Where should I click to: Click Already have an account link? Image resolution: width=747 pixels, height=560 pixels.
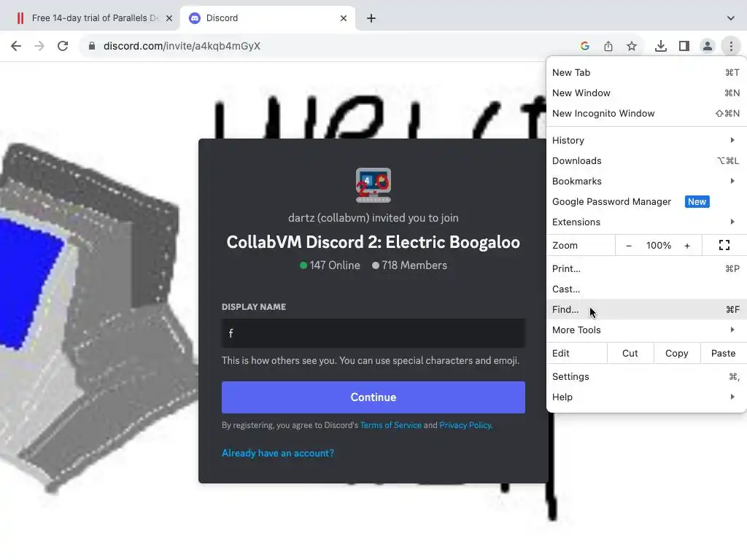click(x=278, y=454)
